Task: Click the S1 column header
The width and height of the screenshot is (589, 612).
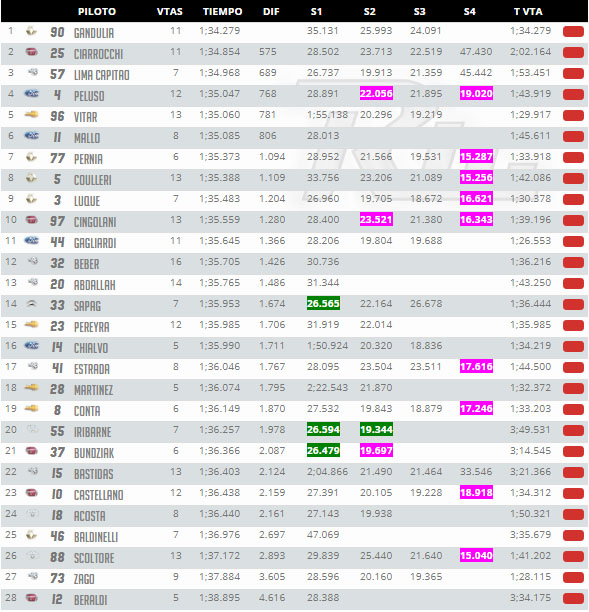Action: click(316, 11)
